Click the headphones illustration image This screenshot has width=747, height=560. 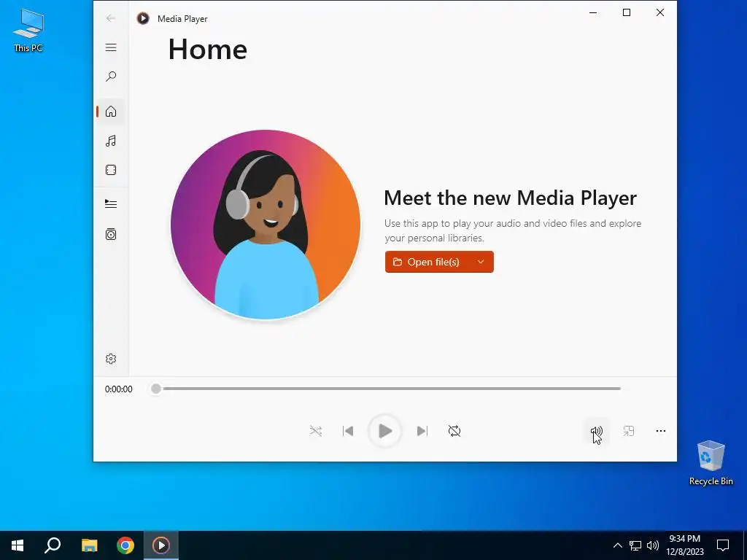(266, 225)
